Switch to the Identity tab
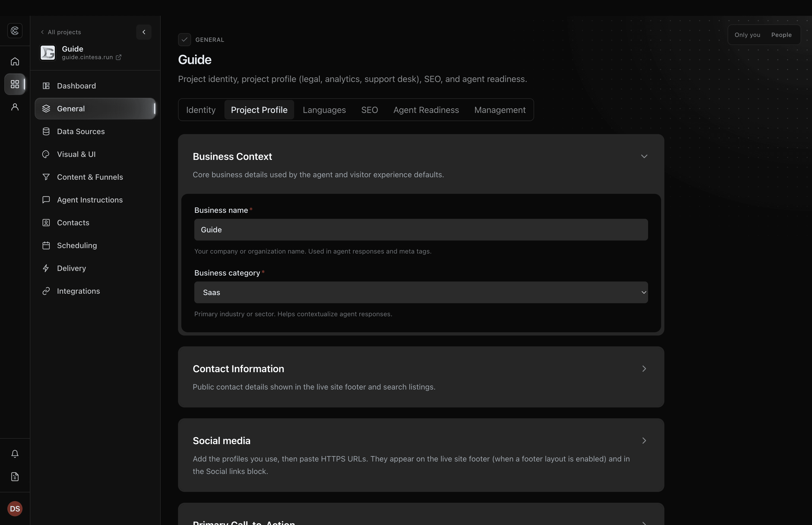812x525 pixels. pos(201,110)
